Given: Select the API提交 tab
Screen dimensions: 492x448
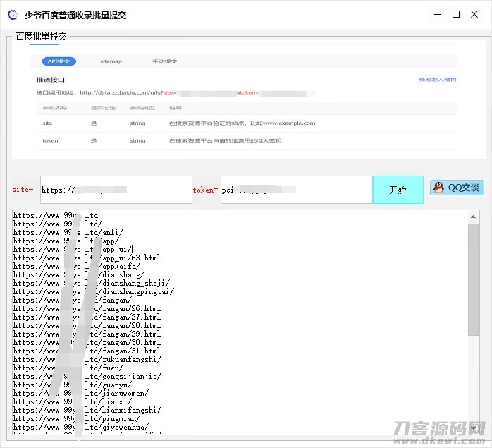Looking at the screenshot, I should [x=59, y=61].
